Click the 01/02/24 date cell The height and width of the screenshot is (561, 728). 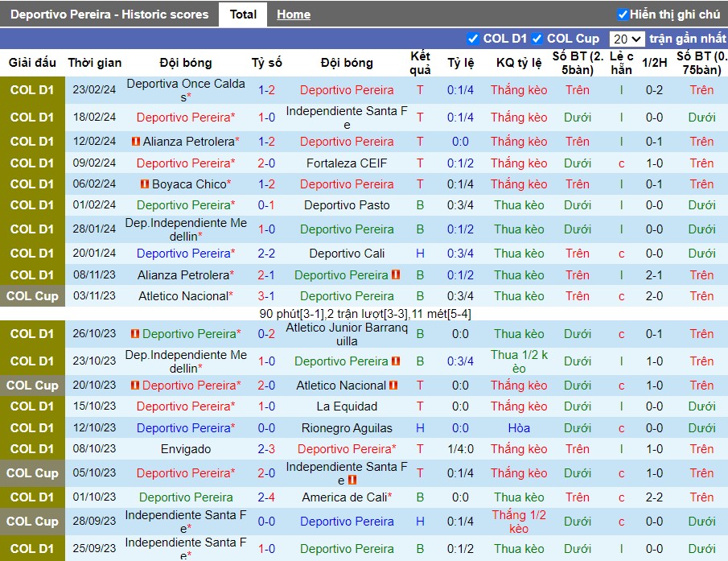click(94, 204)
